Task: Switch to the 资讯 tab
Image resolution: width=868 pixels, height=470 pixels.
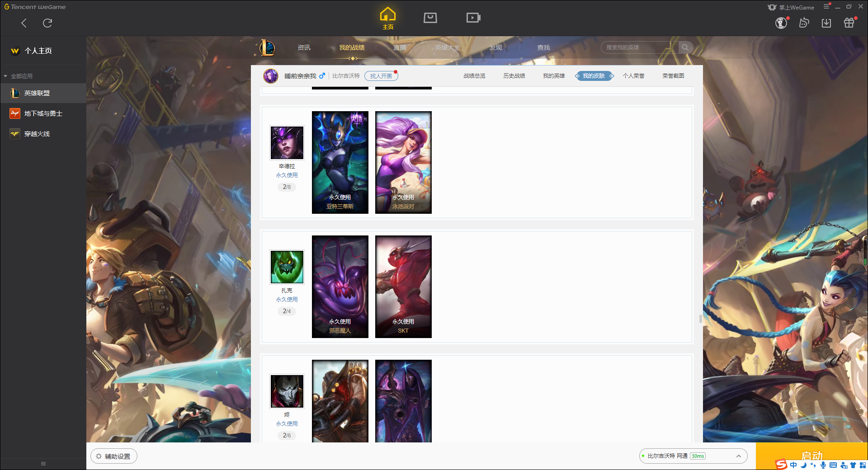Action: [x=304, y=47]
